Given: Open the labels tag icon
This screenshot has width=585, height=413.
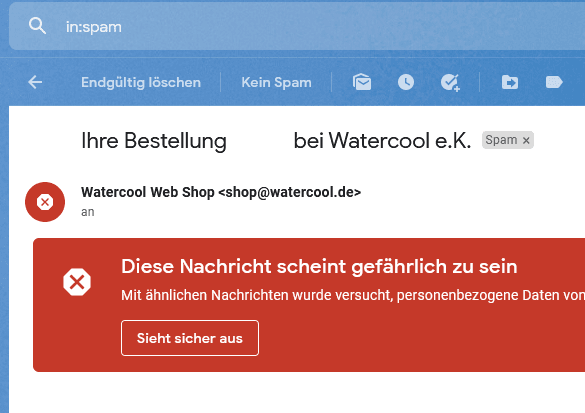Looking at the screenshot, I should point(554,82).
